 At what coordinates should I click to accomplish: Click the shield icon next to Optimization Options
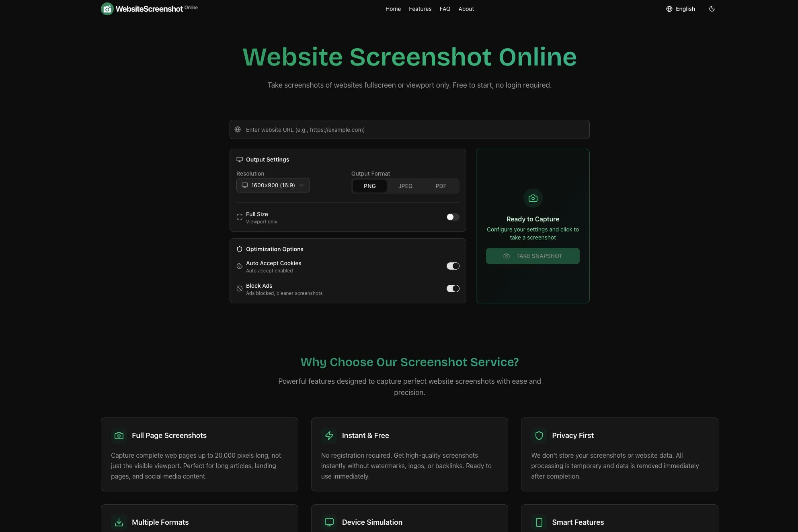tap(240, 249)
